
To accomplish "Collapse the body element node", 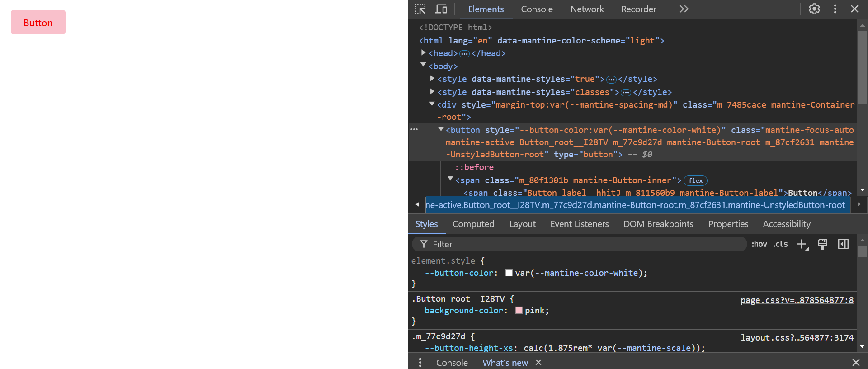I will point(424,65).
